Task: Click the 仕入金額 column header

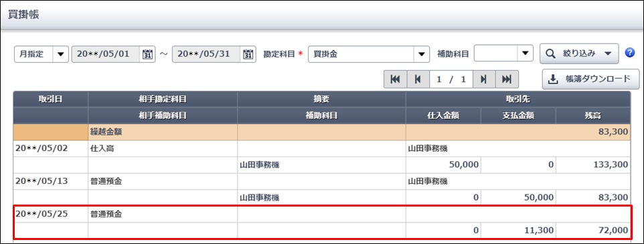Action: 443,116
